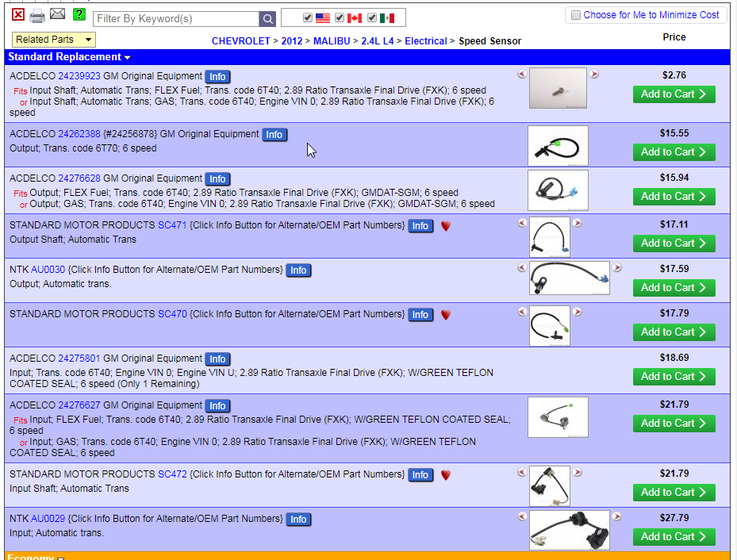Toggle the Canada flag checkbox

pyautogui.click(x=340, y=18)
